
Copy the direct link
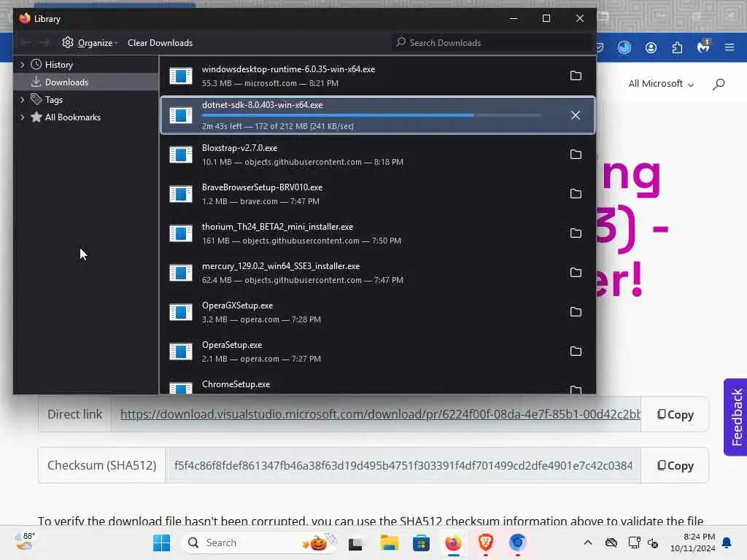(675, 415)
